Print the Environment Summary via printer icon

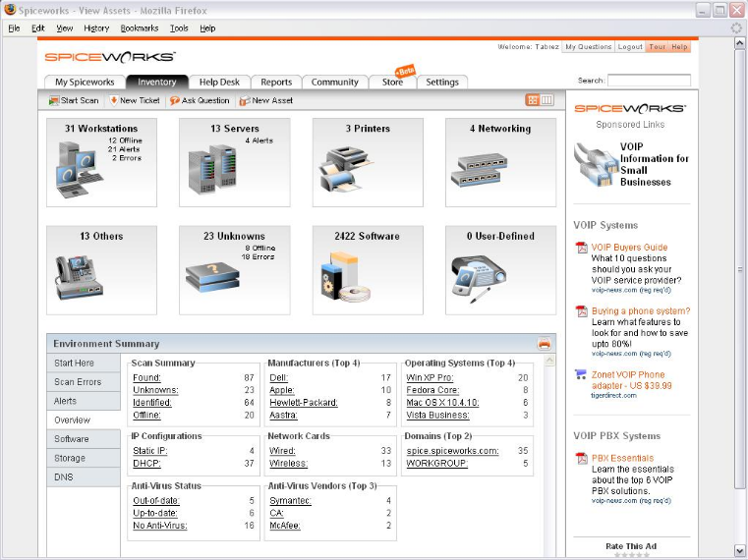pos(544,344)
